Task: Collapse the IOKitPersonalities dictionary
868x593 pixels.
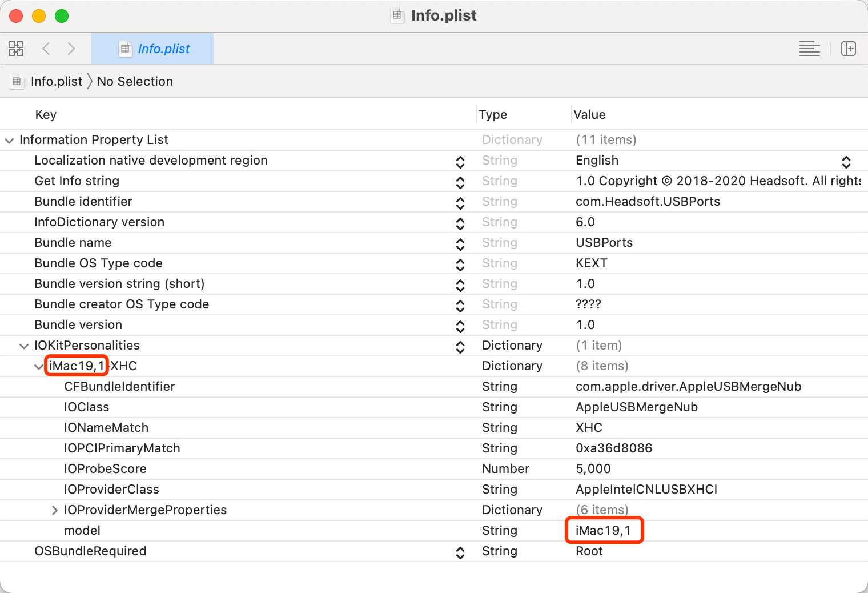Action: [x=24, y=346]
